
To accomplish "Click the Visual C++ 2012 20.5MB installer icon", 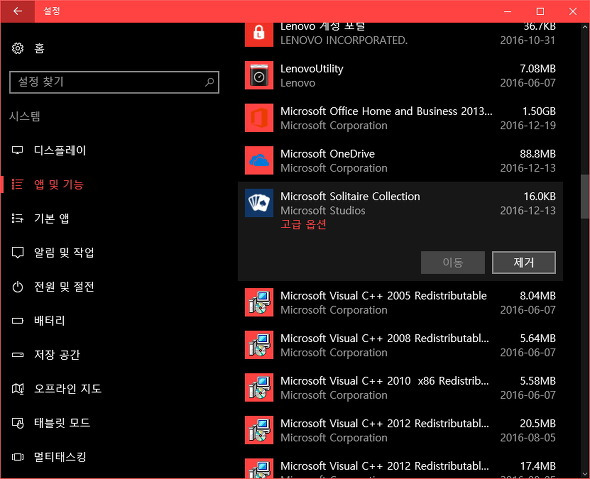I will click(x=259, y=430).
